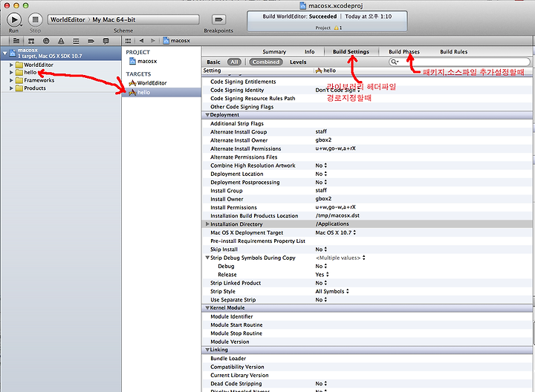Viewport: 535px width, 392px height.
Task: Open Combine High Resolution Artwork dropdown
Action: pos(321,166)
